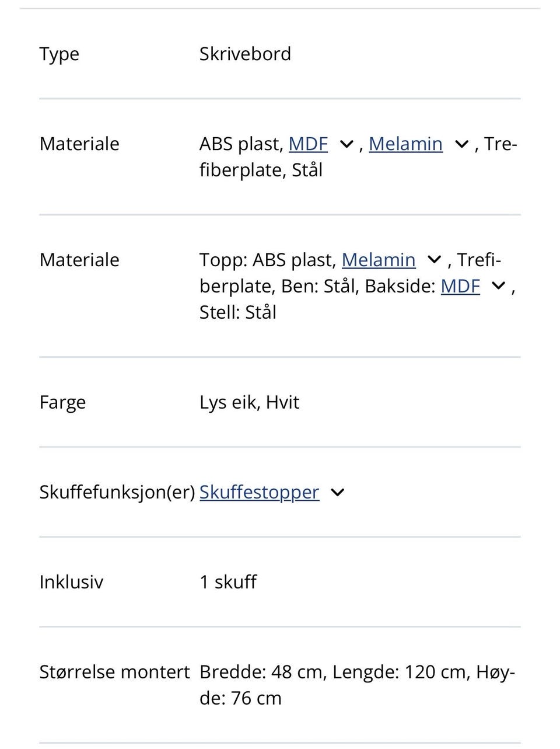Click the Skuffefunksjon(er) row label

click(x=117, y=492)
